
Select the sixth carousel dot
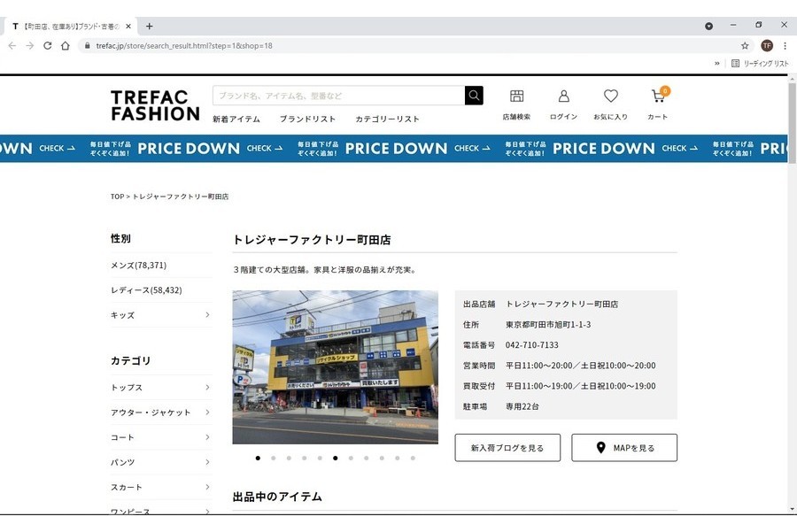click(x=336, y=458)
